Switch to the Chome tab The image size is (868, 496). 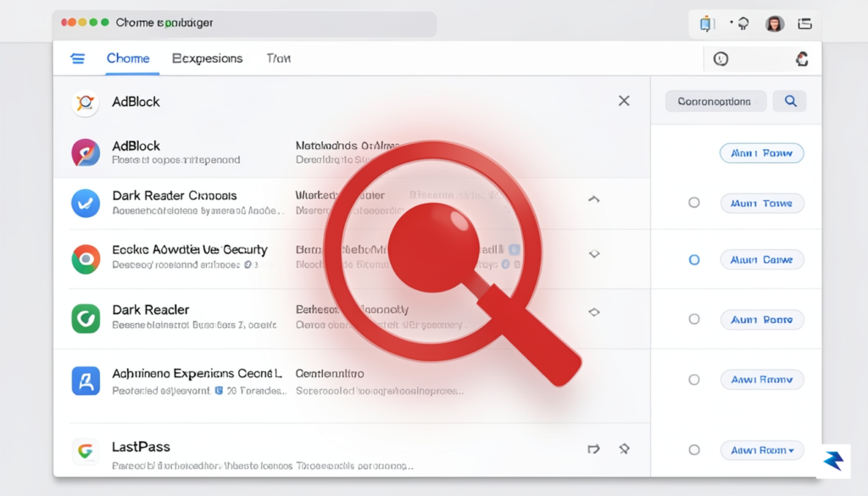pos(128,59)
